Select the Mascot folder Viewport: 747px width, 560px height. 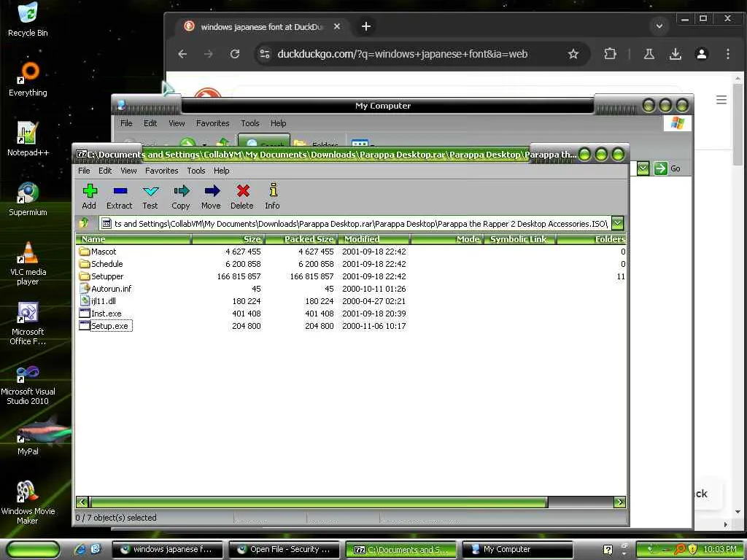click(104, 252)
